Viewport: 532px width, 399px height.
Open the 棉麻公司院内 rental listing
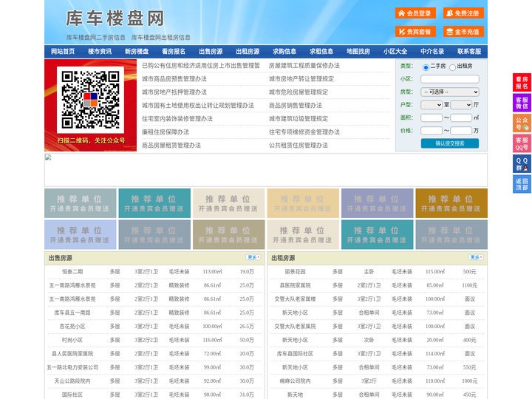click(x=295, y=381)
